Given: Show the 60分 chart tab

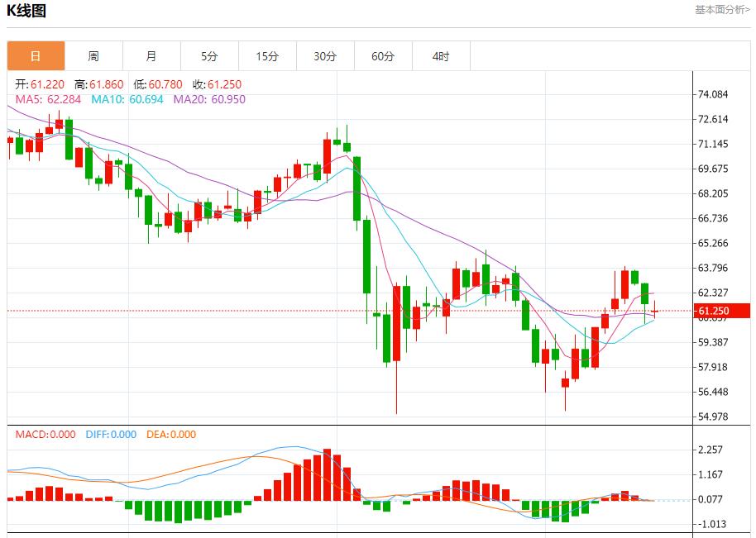Looking at the screenshot, I should tap(383, 56).
